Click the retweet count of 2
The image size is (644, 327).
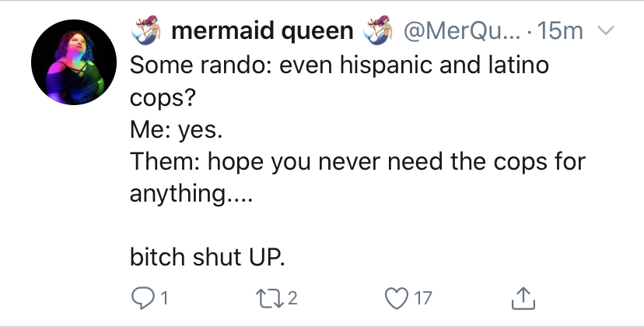(x=292, y=298)
